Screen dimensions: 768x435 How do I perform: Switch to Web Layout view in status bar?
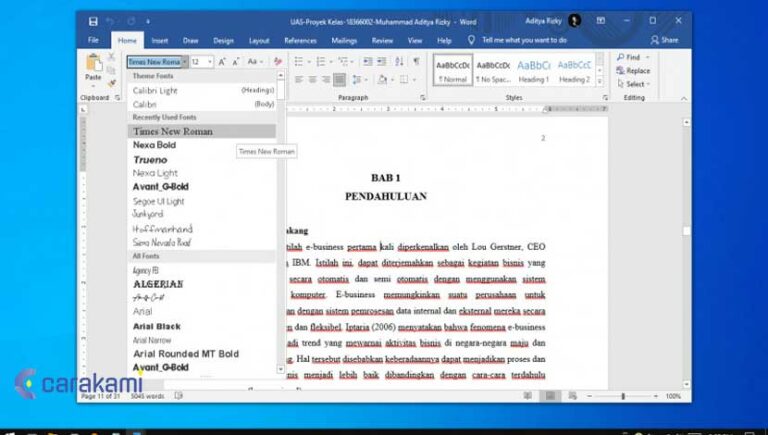570,396
